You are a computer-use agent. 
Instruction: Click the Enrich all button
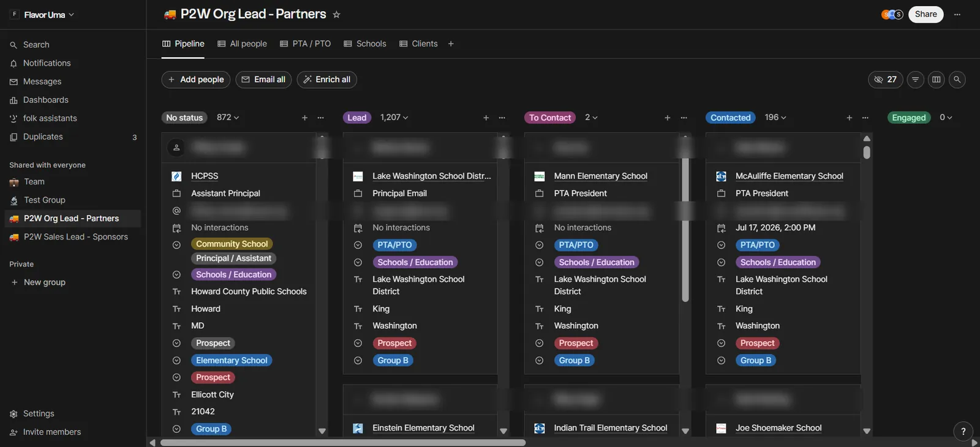327,80
